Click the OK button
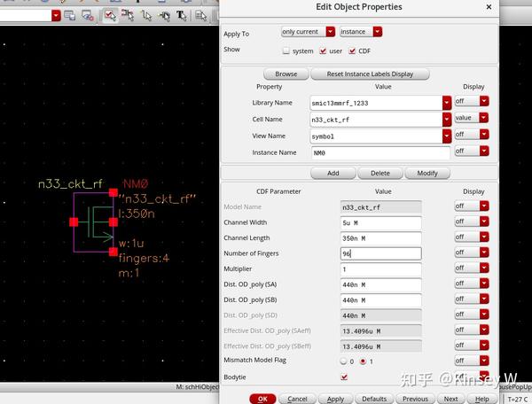The image size is (532, 404). tap(262, 399)
